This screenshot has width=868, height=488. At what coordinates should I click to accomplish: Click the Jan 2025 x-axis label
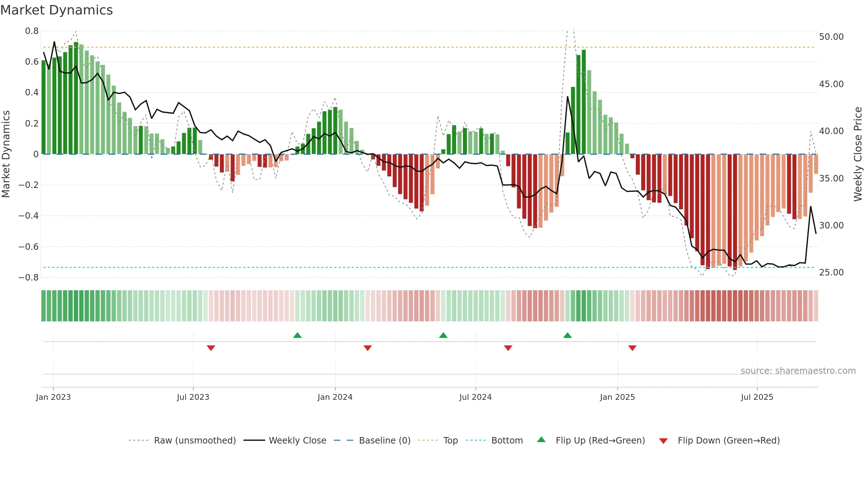(x=618, y=397)
